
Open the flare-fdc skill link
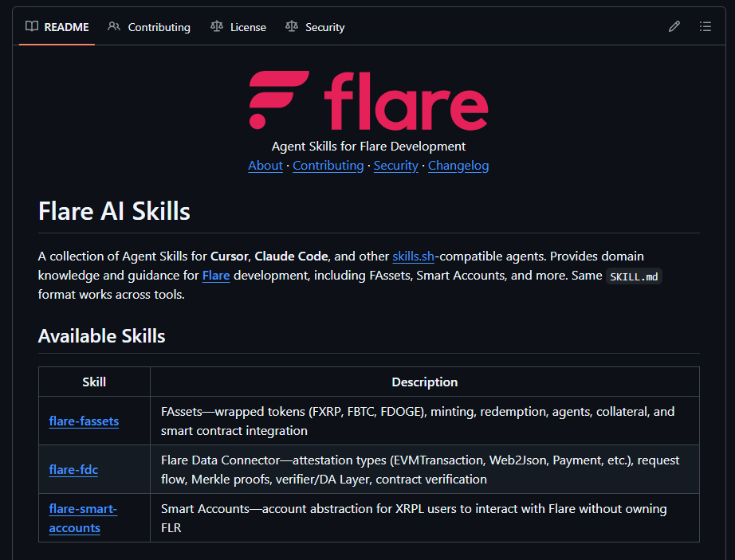(73, 469)
